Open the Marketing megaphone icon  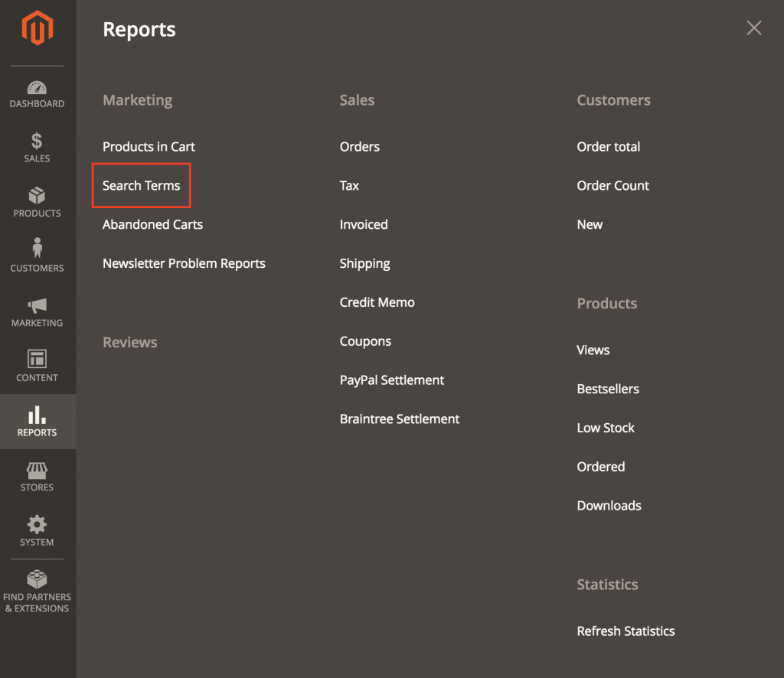37,305
